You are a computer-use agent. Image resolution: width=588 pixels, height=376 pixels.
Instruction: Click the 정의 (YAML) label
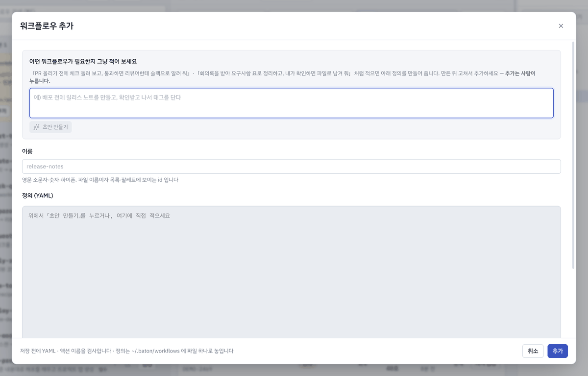click(38, 195)
